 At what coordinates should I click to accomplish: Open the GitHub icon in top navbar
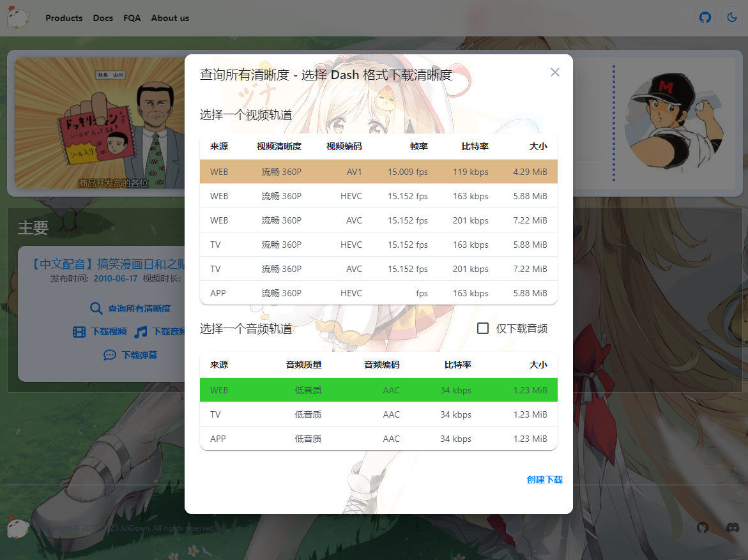705,17
